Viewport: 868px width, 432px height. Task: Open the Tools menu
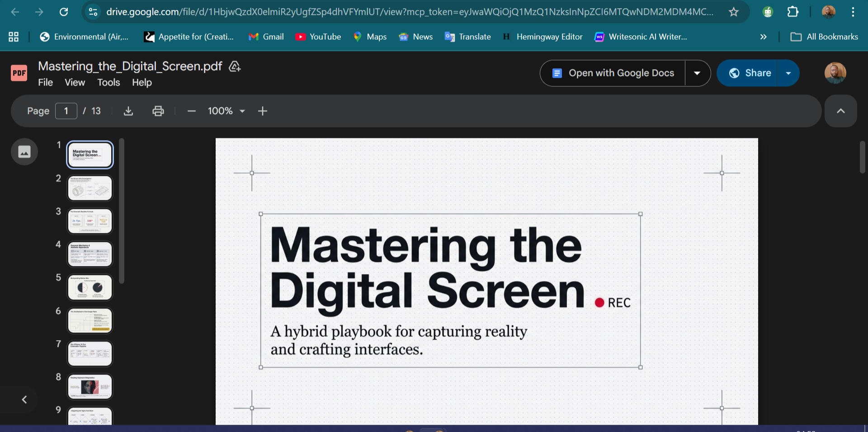[108, 82]
